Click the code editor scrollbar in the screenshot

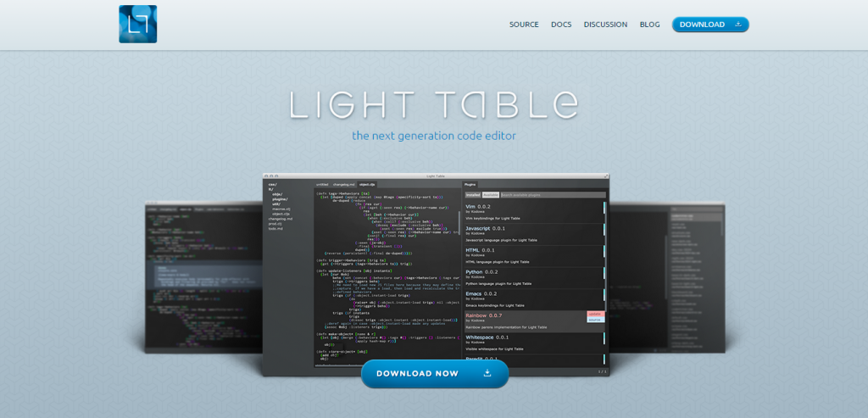point(459,223)
